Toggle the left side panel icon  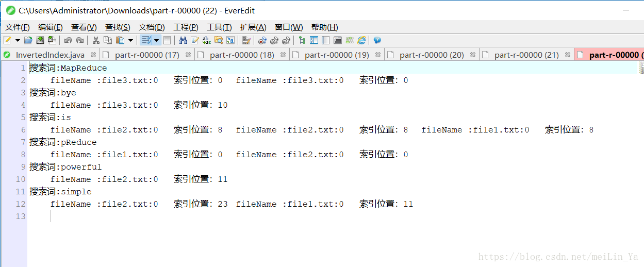pos(314,40)
